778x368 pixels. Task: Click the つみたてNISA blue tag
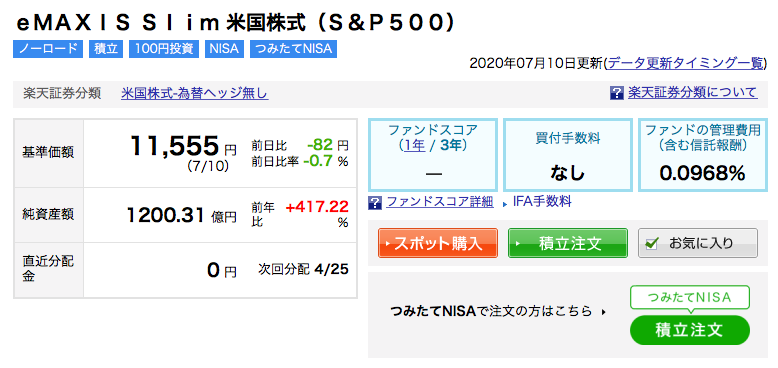[293, 49]
